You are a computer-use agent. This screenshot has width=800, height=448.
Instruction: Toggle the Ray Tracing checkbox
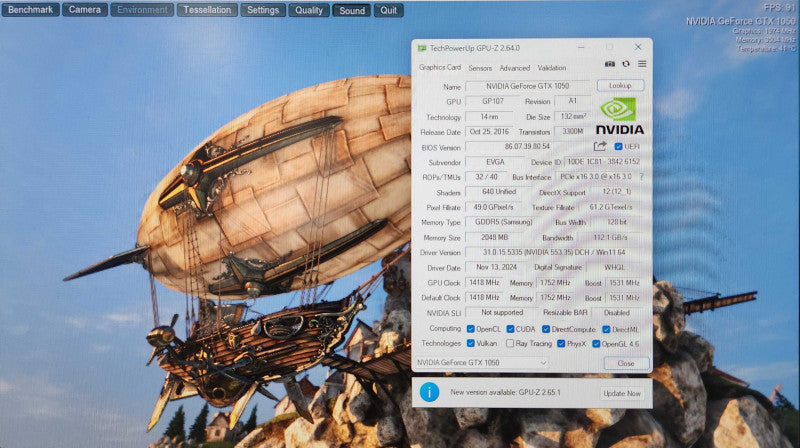[510, 343]
